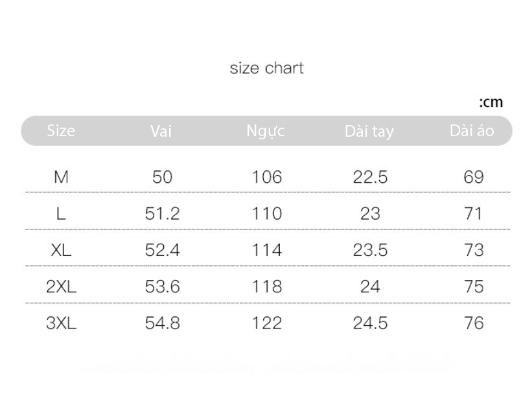
Task: Click the 75 shirt length value
Action: [x=474, y=286]
